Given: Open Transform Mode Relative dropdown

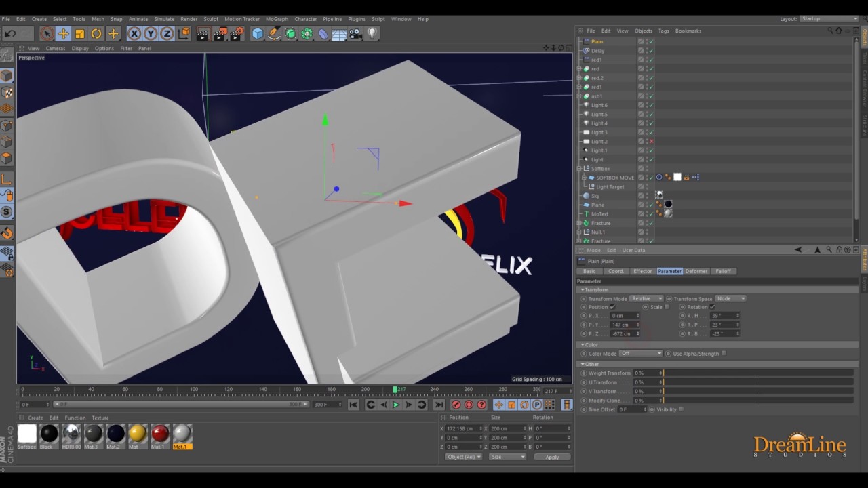Looking at the screenshot, I should pos(646,298).
